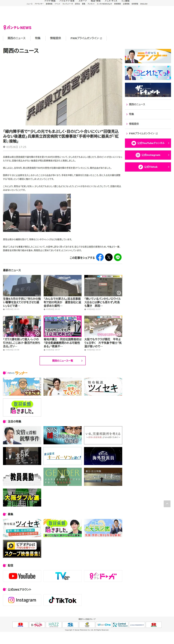The width and height of the screenshot is (174, 644).
Task: Click the WestOne footer logo
Action: click(x=104, y=625)
